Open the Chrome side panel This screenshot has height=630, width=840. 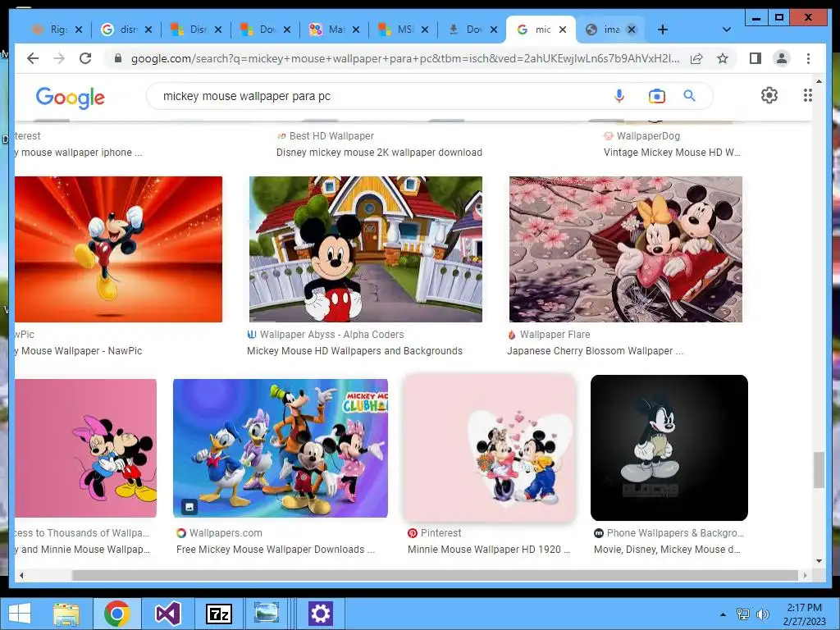pyautogui.click(x=756, y=58)
